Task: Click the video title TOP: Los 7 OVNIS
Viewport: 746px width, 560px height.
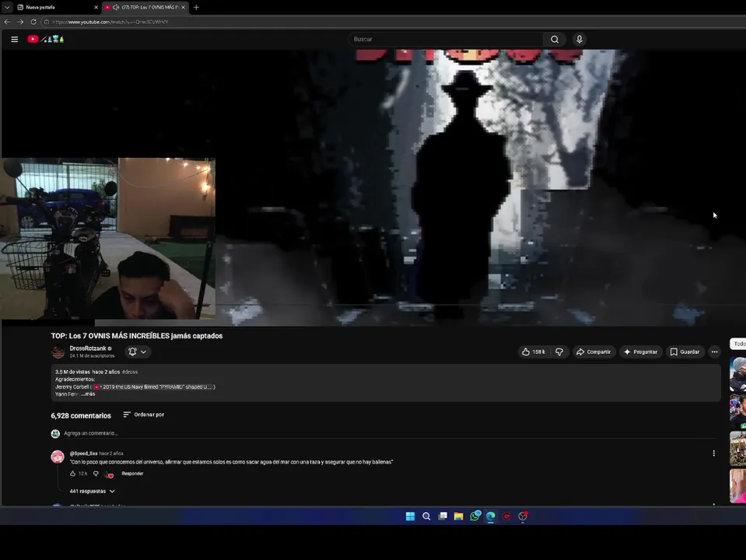Action: pos(137,336)
